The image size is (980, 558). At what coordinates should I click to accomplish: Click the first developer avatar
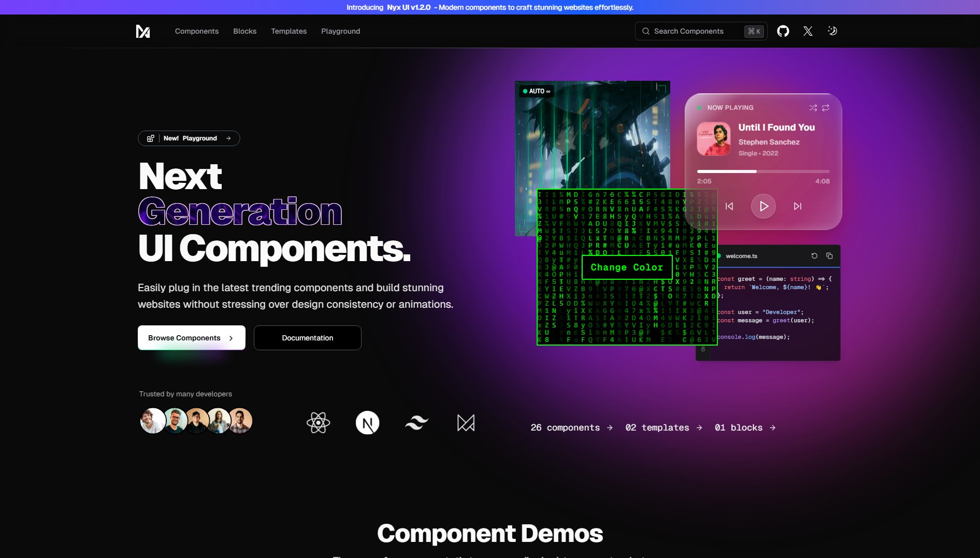click(153, 420)
